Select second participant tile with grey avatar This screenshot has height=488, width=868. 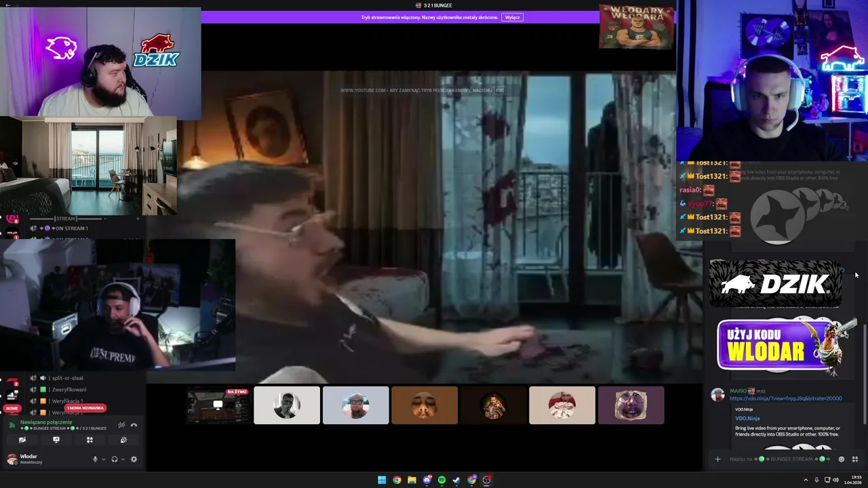click(x=287, y=405)
